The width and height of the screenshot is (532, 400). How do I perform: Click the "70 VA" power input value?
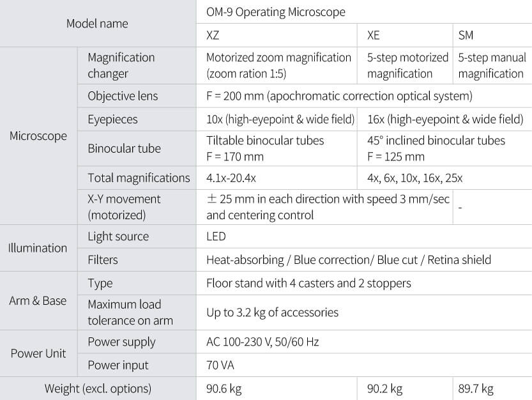222,365
